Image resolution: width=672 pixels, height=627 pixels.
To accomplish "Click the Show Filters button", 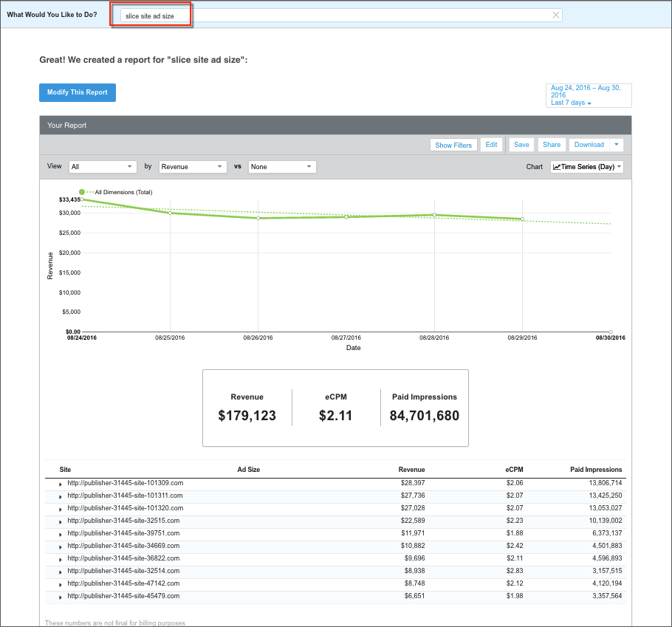I will click(x=453, y=145).
